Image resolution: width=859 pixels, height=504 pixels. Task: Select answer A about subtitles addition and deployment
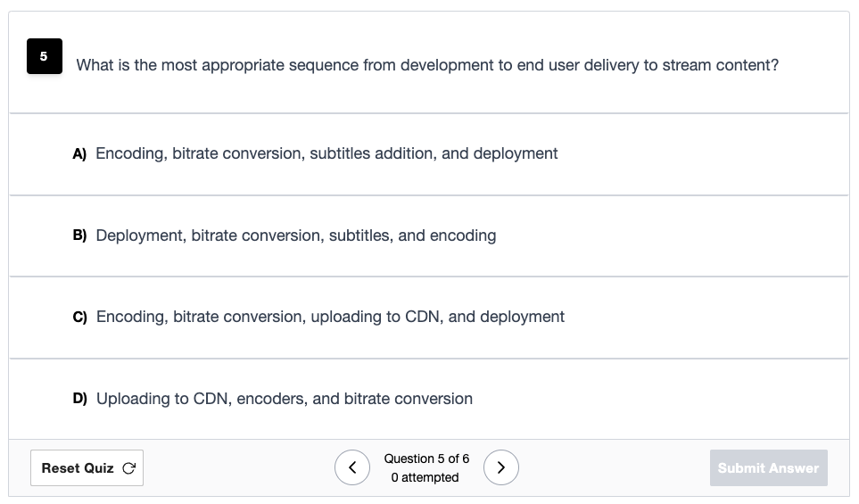point(429,154)
